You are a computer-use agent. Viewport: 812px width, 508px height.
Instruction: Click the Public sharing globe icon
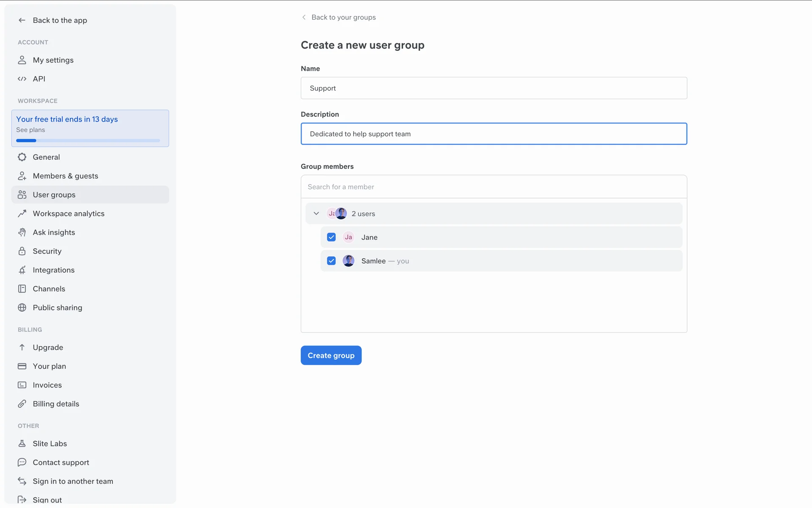[22, 308]
